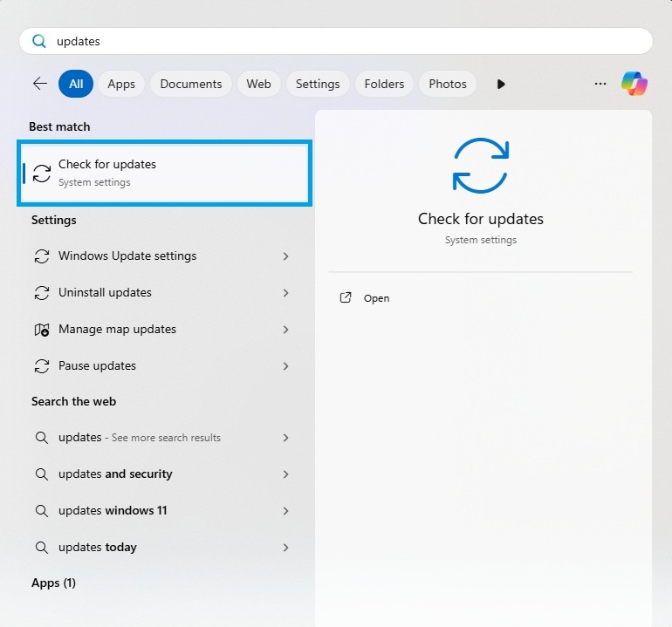The width and height of the screenshot is (672, 627).
Task: Expand 'updates and security' web result chevron
Action: (x=285, y=474)
